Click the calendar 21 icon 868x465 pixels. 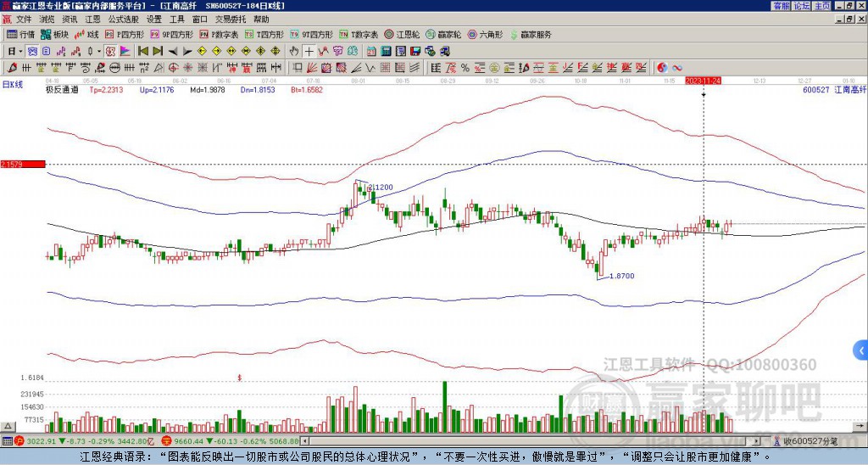click(371, 52)
